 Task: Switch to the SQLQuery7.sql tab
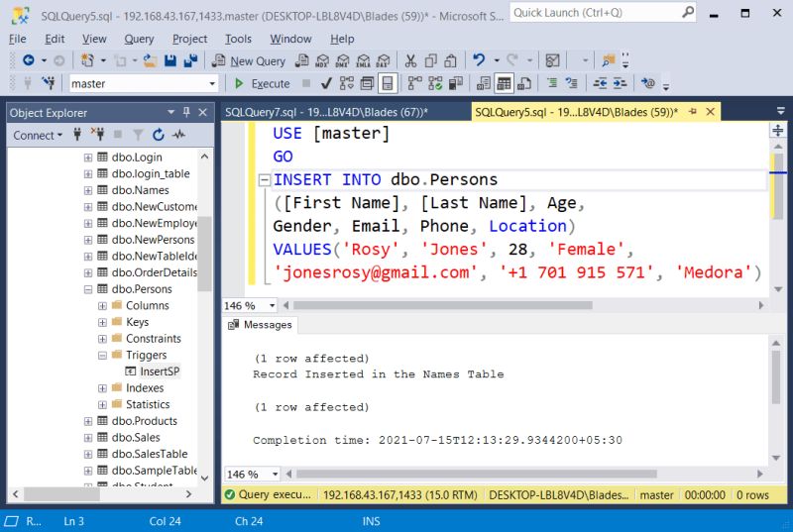pos(327,112)
